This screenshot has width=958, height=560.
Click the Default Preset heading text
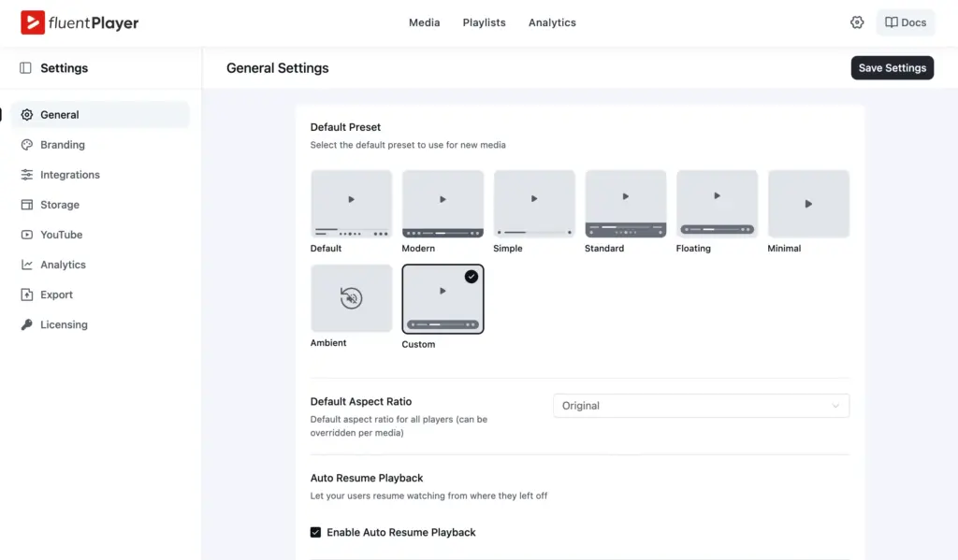(x=345, y=127)
